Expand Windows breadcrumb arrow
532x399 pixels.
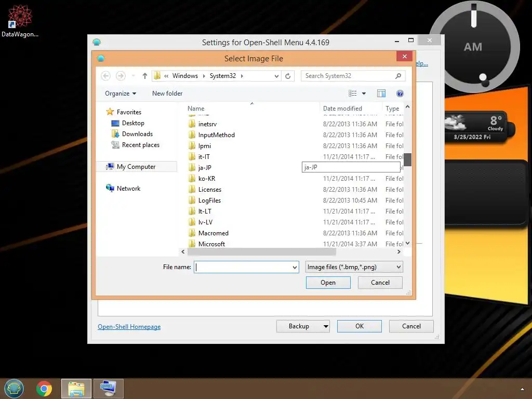(x=204, y=76)
